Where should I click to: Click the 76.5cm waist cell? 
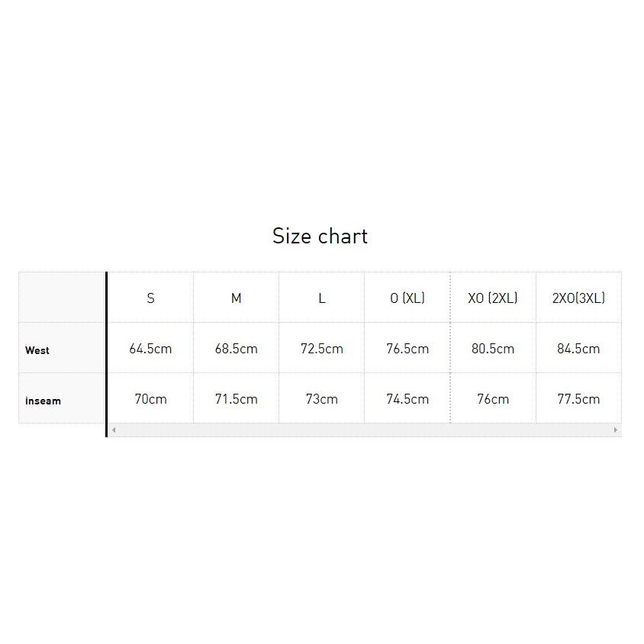tap(407, 349)
